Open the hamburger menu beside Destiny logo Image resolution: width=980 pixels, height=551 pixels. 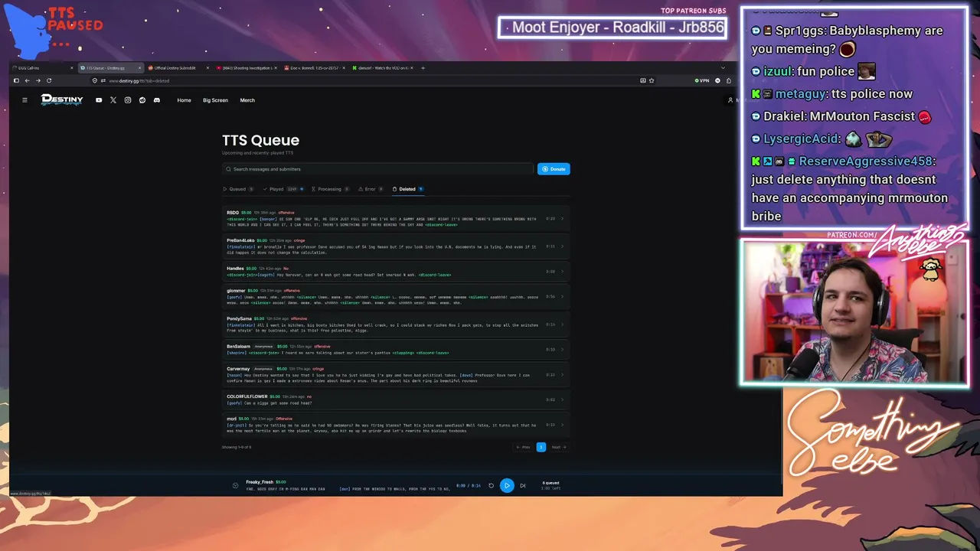[24, 100]
